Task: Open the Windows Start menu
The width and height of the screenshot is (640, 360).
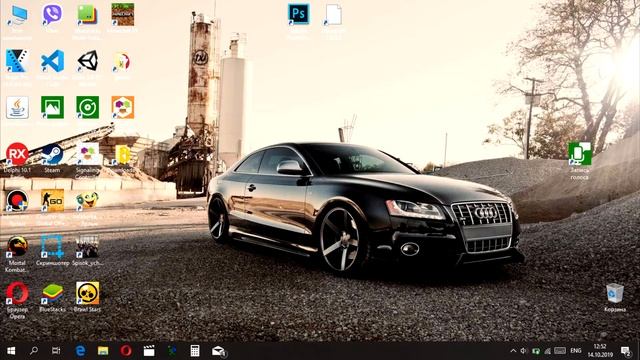Action: pos(11,351)
